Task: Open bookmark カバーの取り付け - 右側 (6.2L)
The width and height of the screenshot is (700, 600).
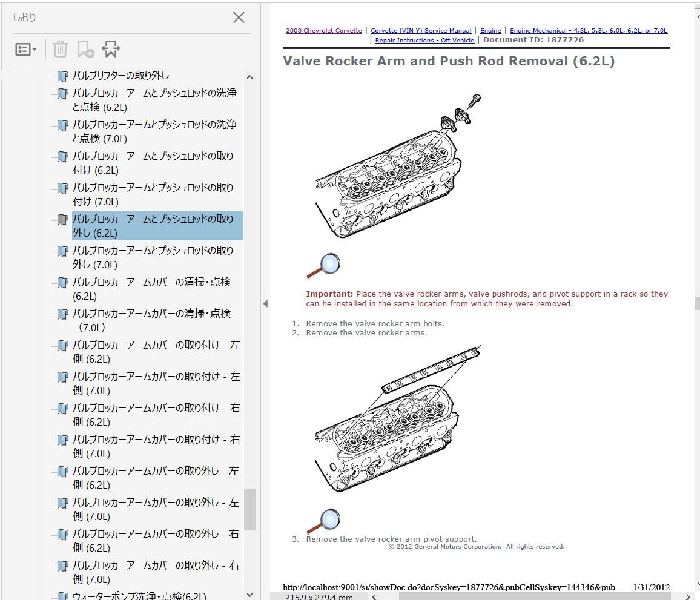Action: pos(156,415)
